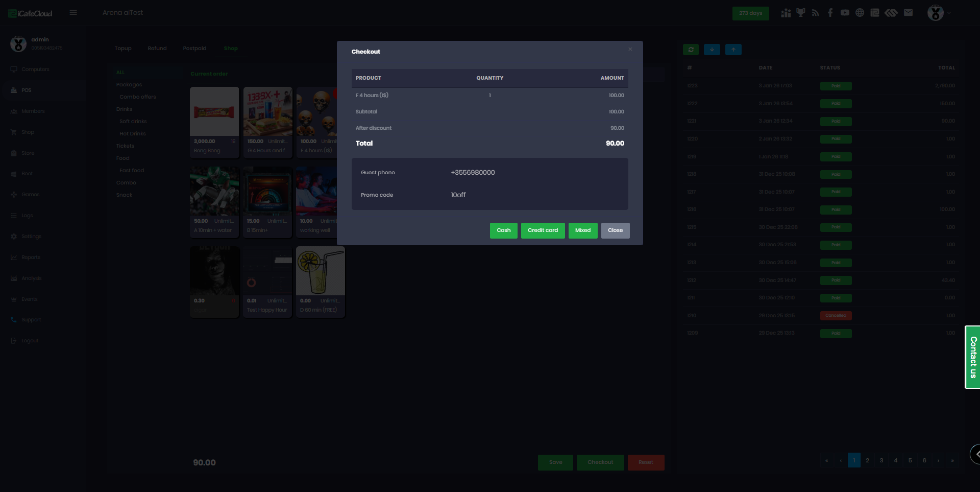This screenshot has height=492, width=980.
Task: Open the leaderboard ranking icon in header
Action: pos(786,13)
